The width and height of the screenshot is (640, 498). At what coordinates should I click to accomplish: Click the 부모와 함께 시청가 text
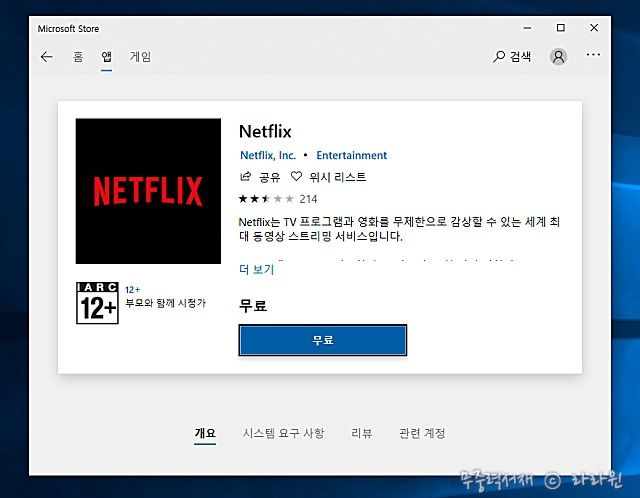165,303
